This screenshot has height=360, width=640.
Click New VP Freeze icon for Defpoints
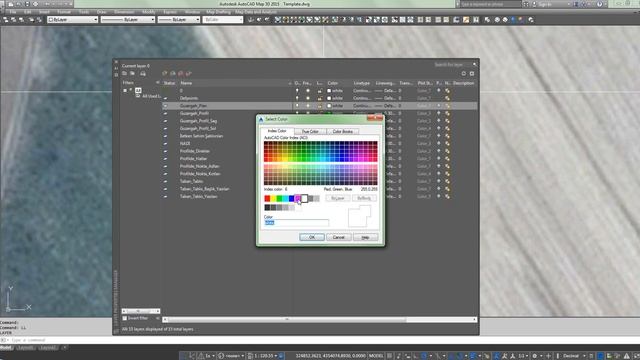pos(447,98)
